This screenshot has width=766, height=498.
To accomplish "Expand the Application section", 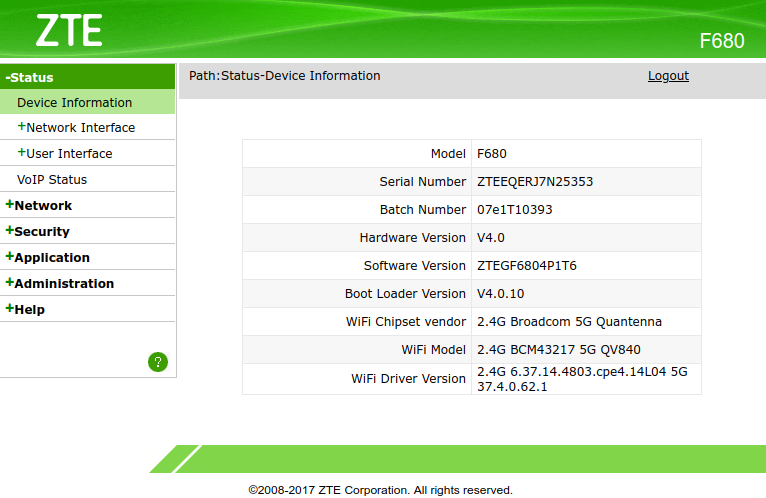I will point(47,257).
